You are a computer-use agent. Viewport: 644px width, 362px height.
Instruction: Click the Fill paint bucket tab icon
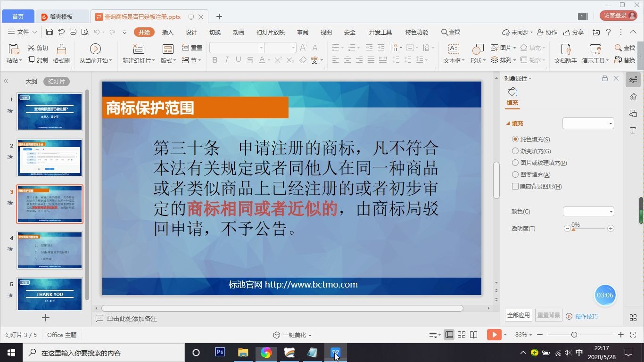(512, 91)
